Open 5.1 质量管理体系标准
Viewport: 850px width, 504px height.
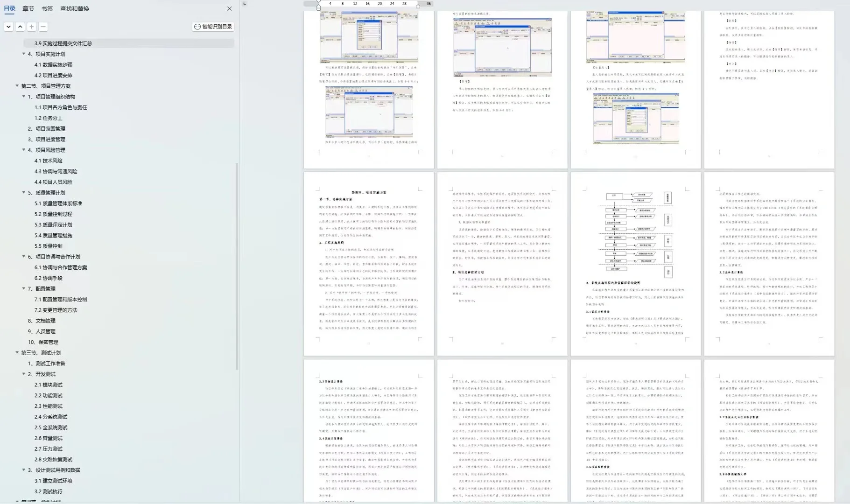click(58, 203)
